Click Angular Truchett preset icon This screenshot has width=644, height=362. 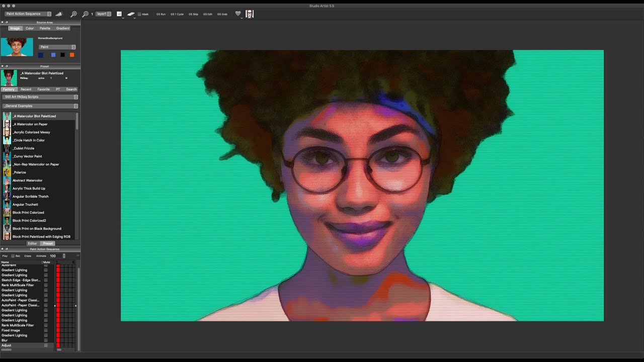pyautogui.click(x=7, y=205)
